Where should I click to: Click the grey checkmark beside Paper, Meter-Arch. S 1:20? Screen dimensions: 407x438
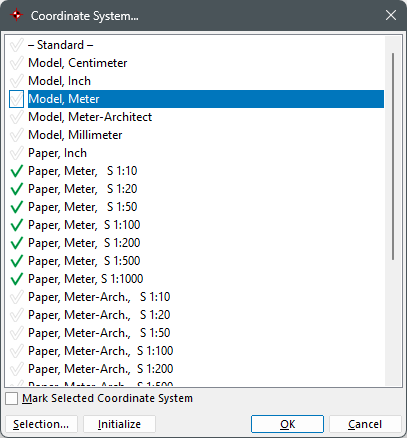point(16,315)
